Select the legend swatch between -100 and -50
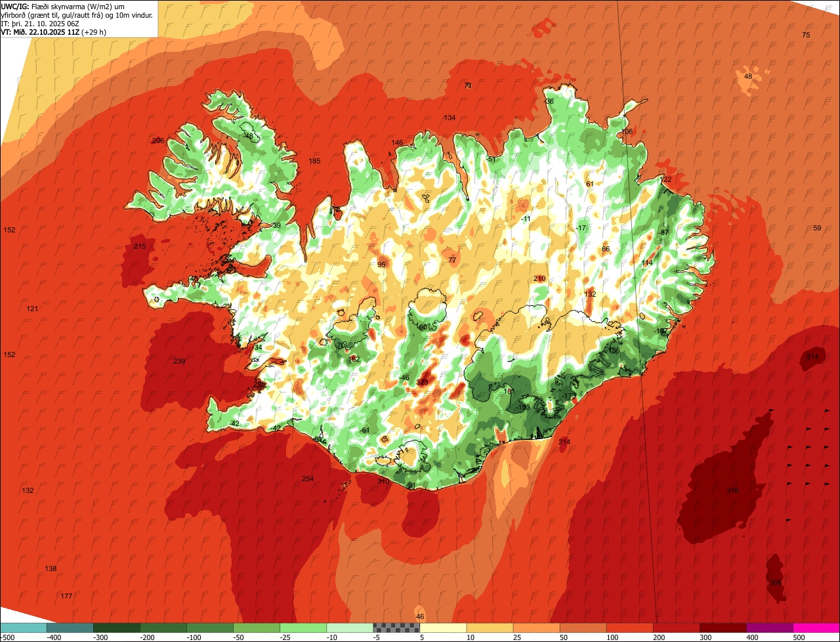Screen dimensions: 840x642 point(210,628)
